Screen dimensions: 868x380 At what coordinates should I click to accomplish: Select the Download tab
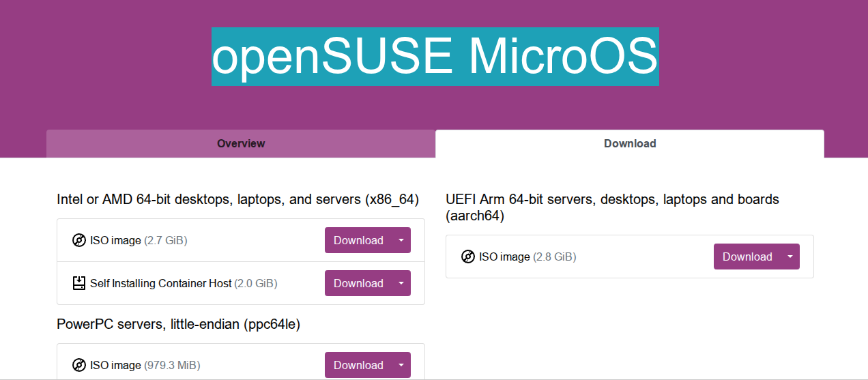pos(630,144)
